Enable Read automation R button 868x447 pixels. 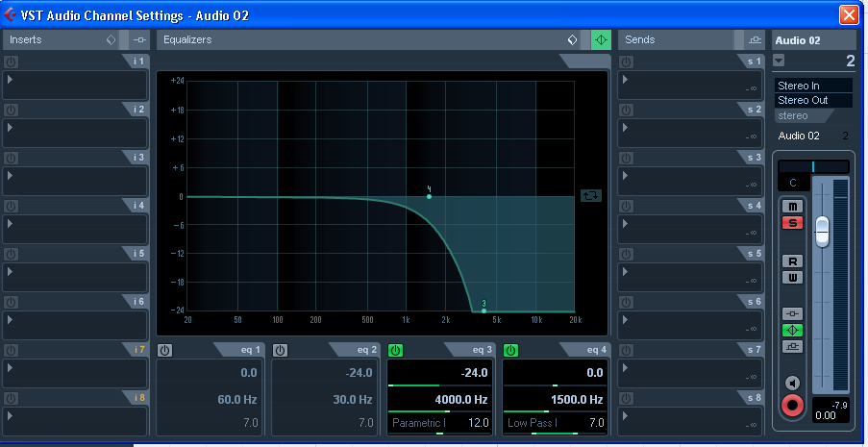[793, 261]
